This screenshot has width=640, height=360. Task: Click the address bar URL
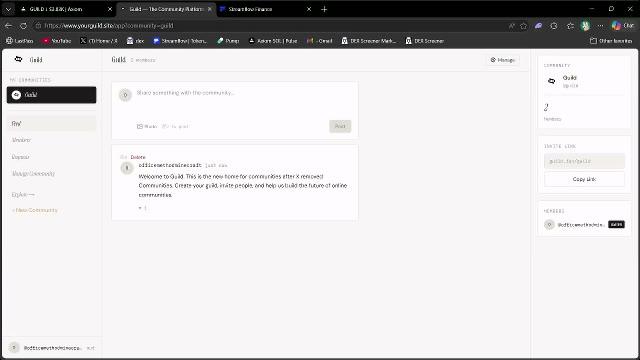click(x=109, y=25)
